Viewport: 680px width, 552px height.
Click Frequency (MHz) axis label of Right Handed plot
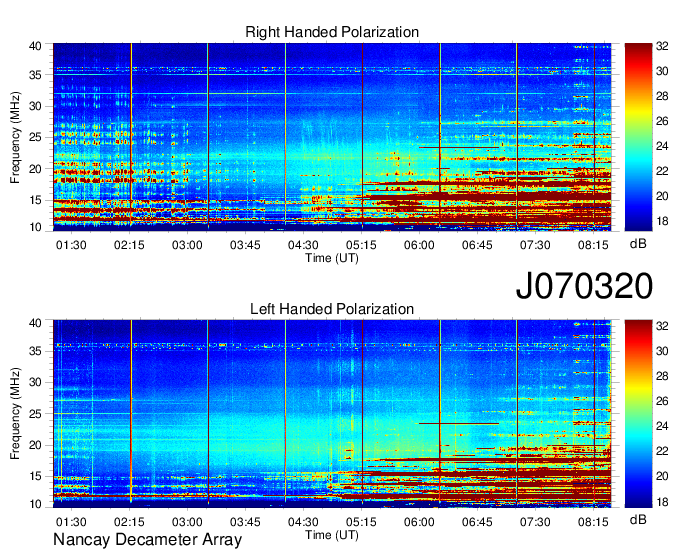coord(15,137)
